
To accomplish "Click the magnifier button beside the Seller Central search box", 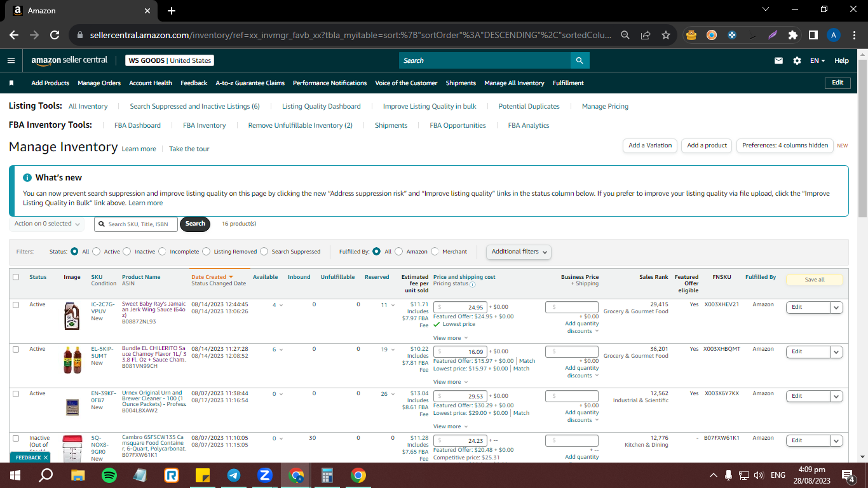I will pos(580,60).
